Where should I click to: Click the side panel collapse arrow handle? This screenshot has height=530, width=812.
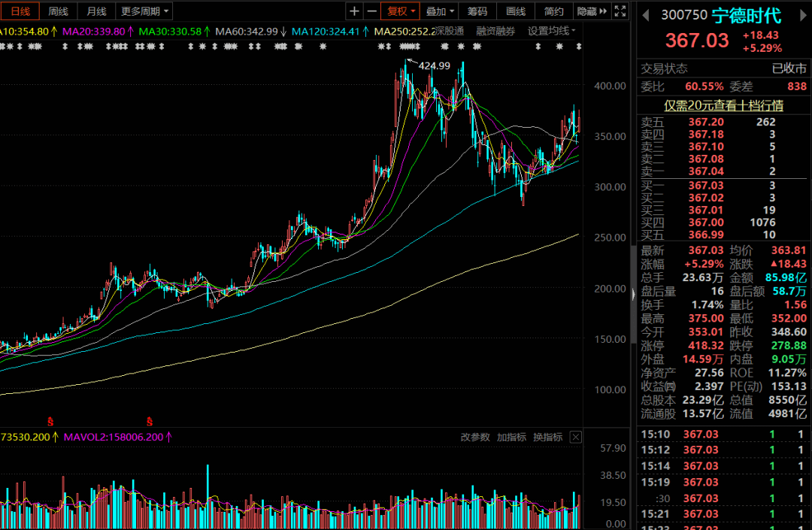coord(632,295)
